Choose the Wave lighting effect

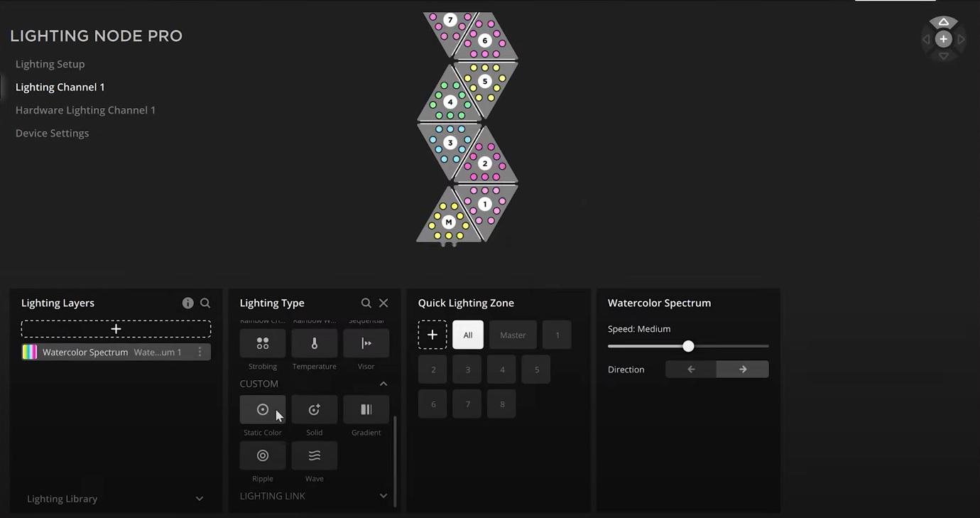(314, 455)
